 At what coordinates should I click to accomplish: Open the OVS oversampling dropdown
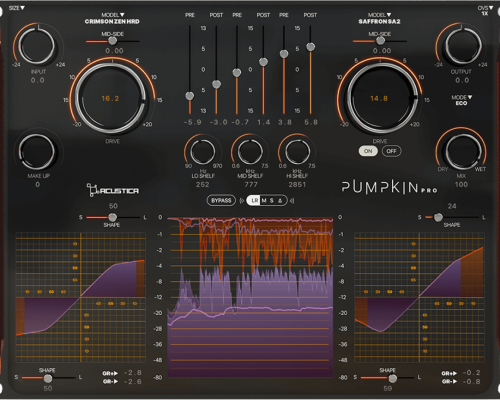[x=485, y=10]
